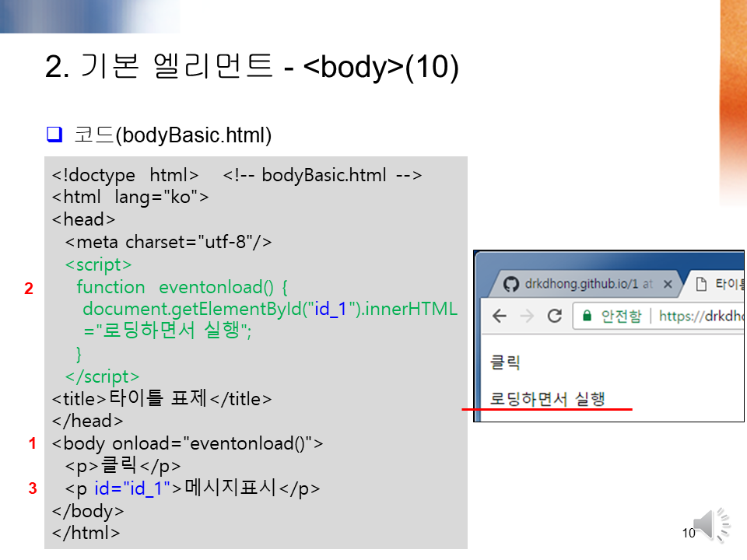Click the 클릭 paragraph in the browser page
Image resolution: width=747 pixels, height=560 pixels.
tap(505, 362)
